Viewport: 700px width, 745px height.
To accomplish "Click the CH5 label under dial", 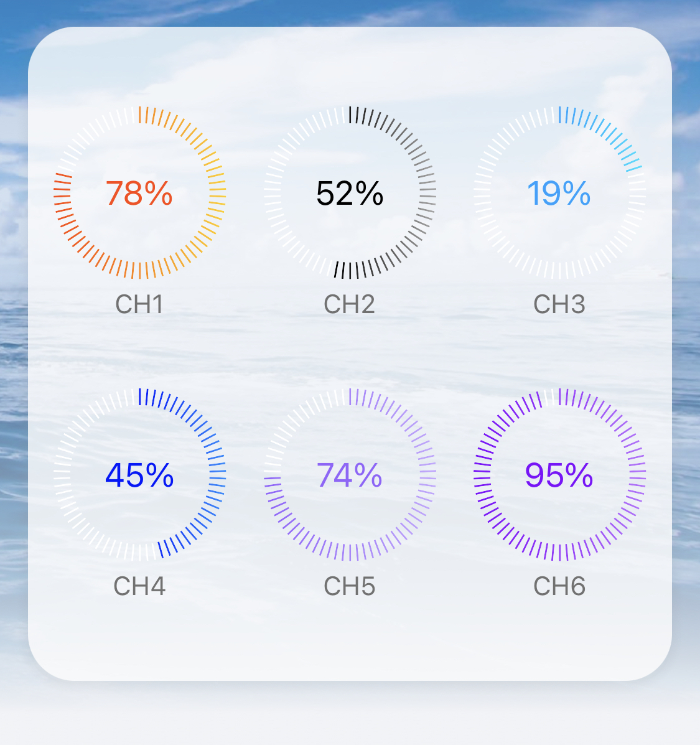I will [x=350, y=586].
